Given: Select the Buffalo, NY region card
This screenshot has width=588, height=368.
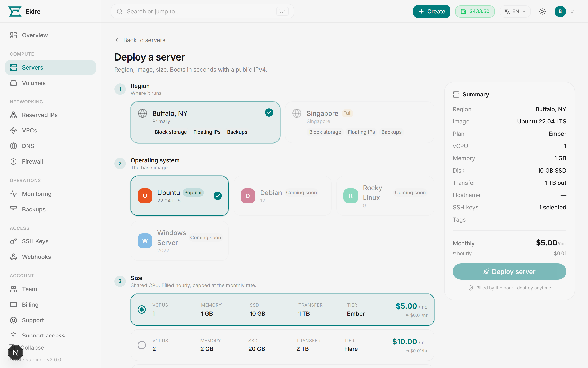Looking at the screenshot, I should (x=205, y=122).
